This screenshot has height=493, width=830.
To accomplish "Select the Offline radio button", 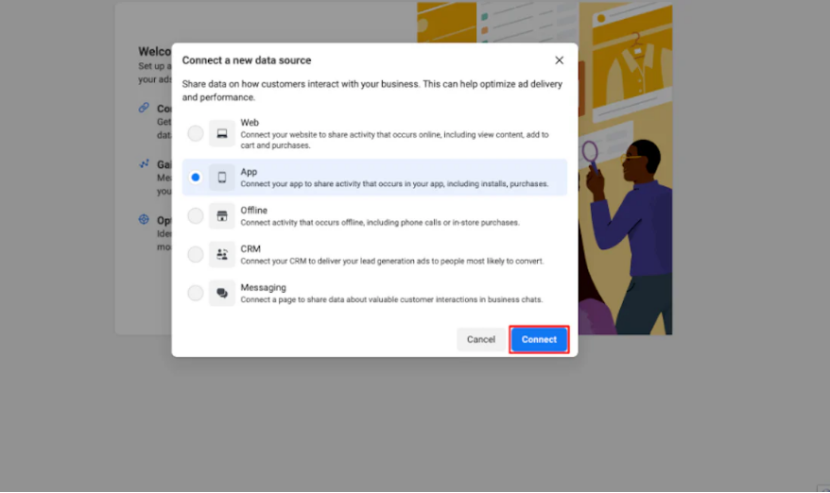I will [195, 216].
